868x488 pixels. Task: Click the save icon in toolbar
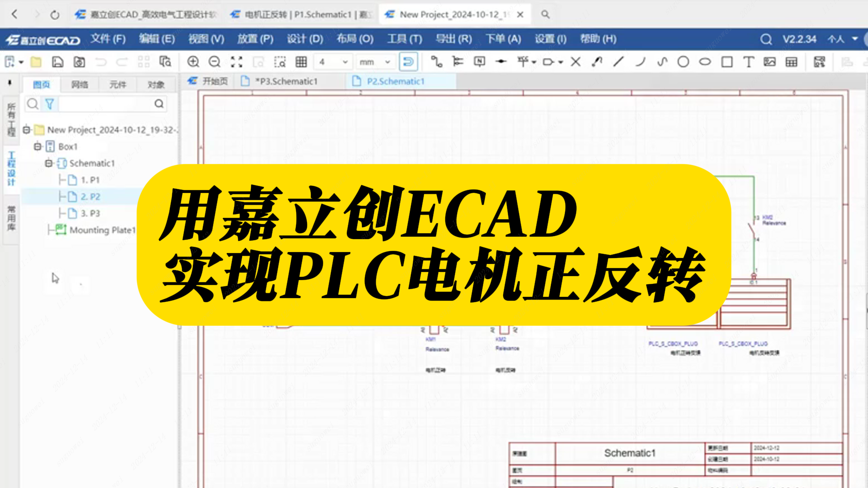coord(57,62)
